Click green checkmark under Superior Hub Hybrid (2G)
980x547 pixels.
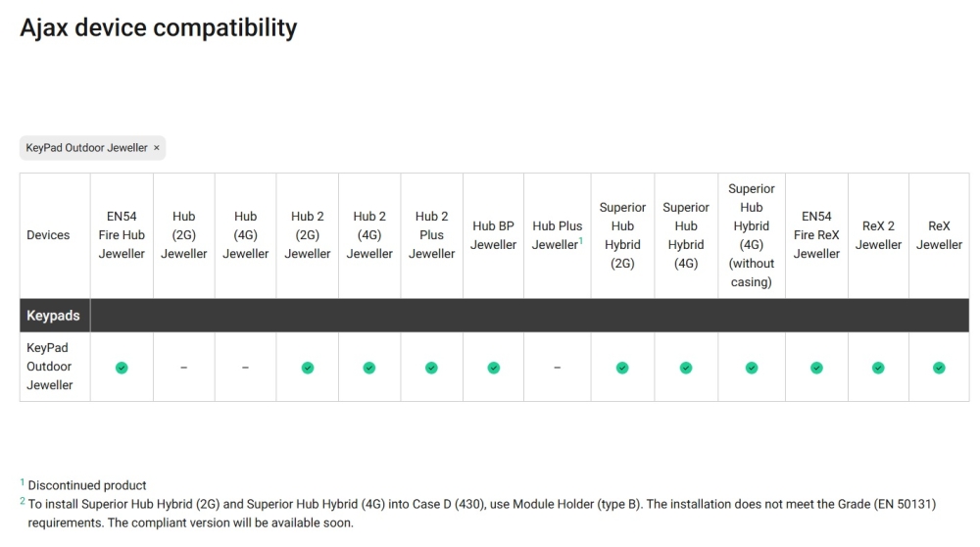[x=622, y=368]
